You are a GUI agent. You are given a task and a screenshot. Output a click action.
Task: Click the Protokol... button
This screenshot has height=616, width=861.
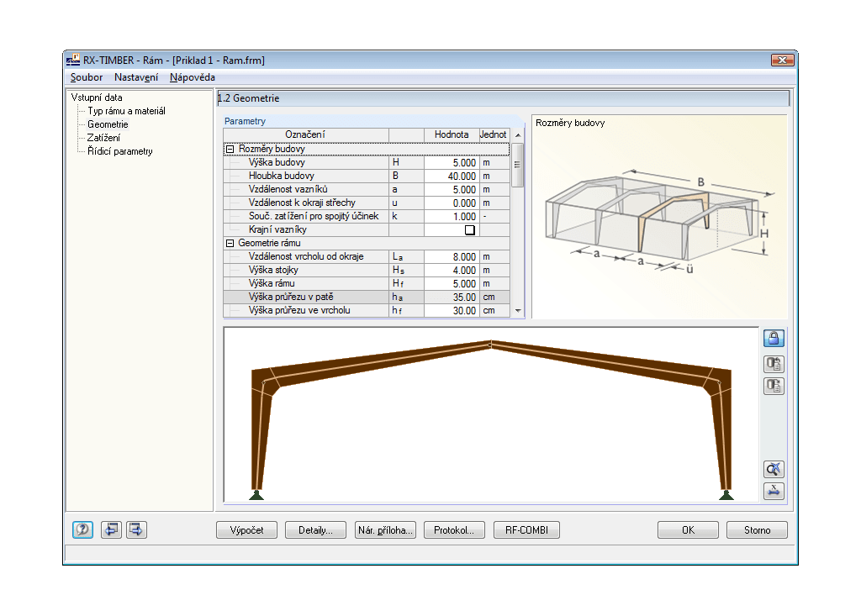(454, 530)
